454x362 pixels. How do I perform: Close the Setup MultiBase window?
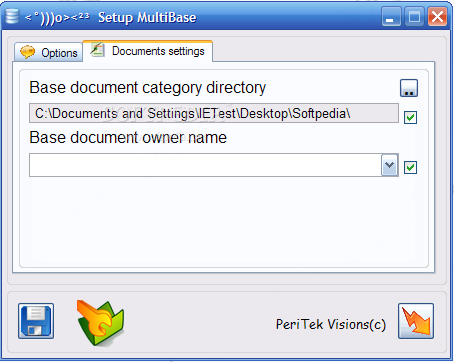coord(437,16)
